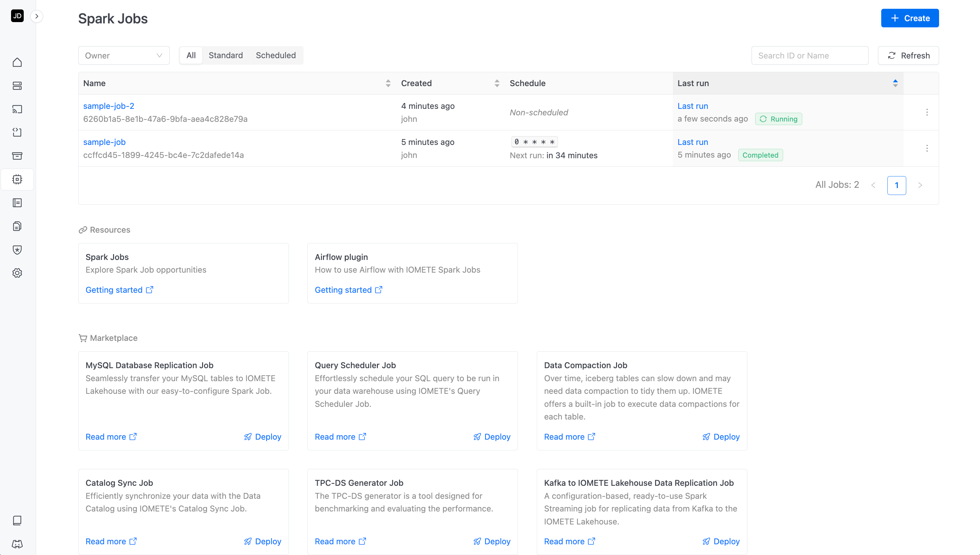Select the Spark Jobs chip icon in sidebar
Image resolution: width=980 pixels, height=555 pixels.
(x=17, y=179)
